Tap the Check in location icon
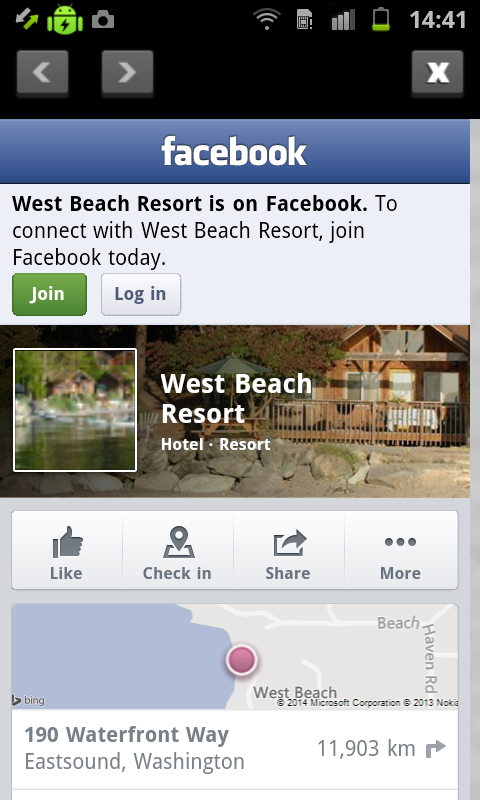Screen dimensions: 480x800 (178, 543)
